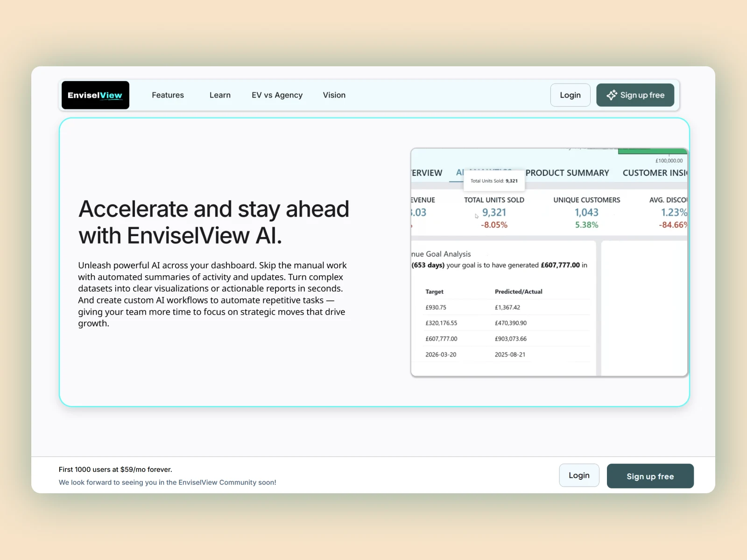Click the dashboard preview thumbnail's empty right panel
747x560 pixels.
644,308
